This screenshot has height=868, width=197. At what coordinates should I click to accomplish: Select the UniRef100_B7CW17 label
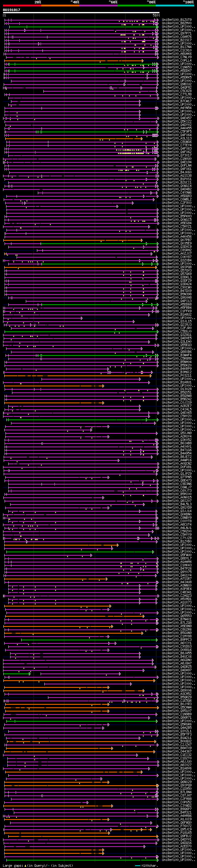[x=177, y=101]
